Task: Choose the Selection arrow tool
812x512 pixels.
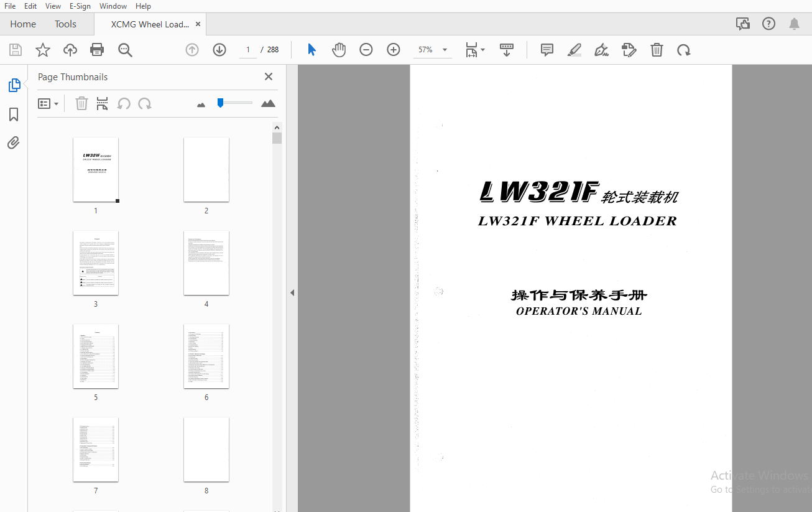Action: pos(311,50)
